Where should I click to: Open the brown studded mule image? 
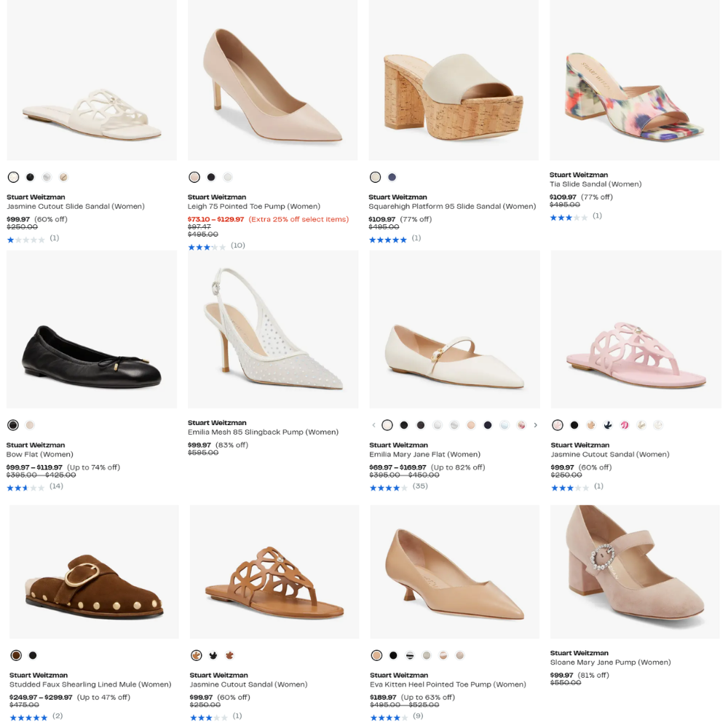[x=94, y=572]
